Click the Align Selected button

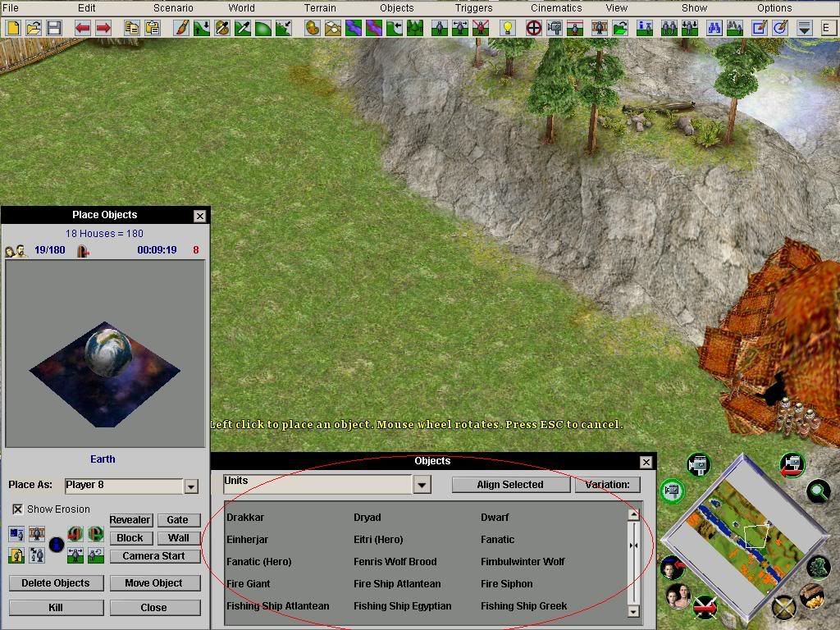[510, 485]
